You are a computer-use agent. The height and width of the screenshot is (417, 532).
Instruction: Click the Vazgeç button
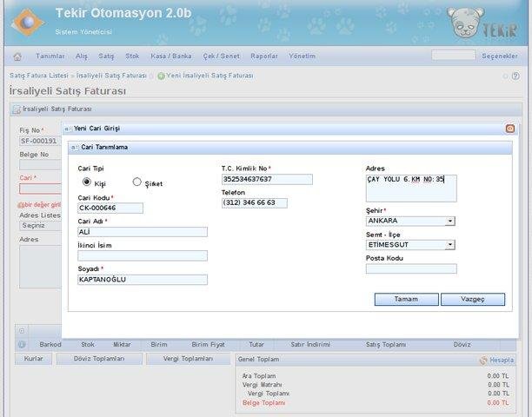(x=473, y=300)
